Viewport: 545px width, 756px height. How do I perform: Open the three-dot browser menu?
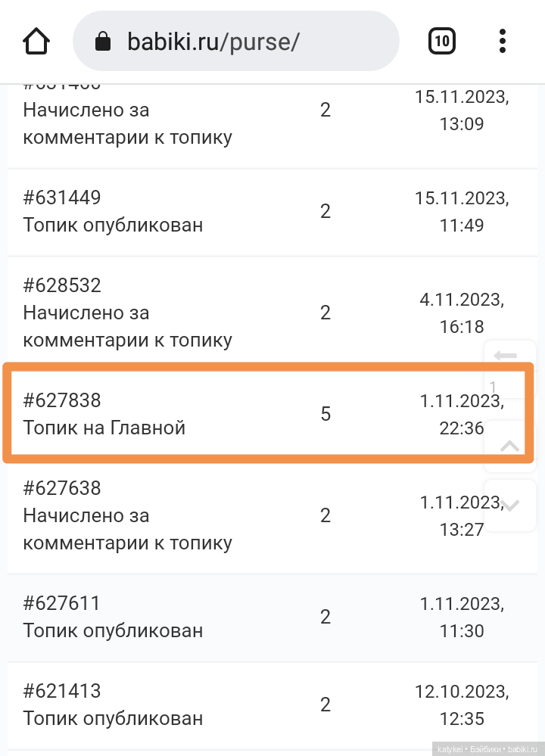pyautogui.click(x=503, y=41)
